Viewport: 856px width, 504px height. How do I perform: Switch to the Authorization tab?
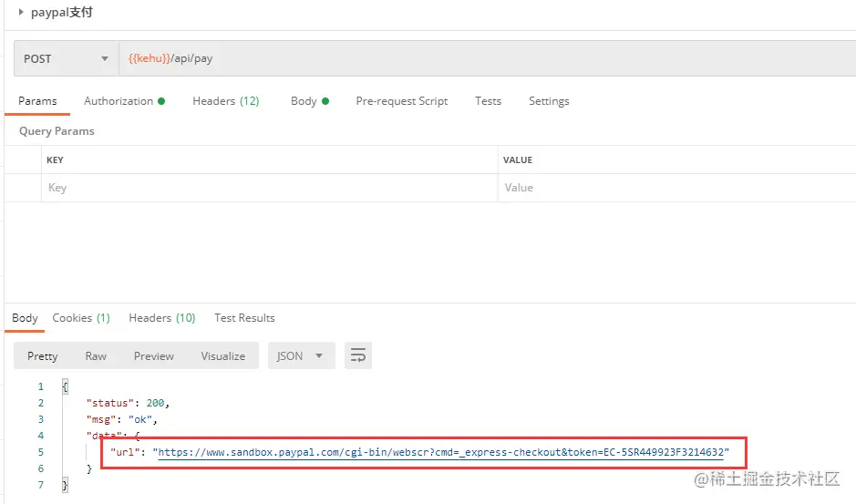pyautogui.click(x=125, y=101)
